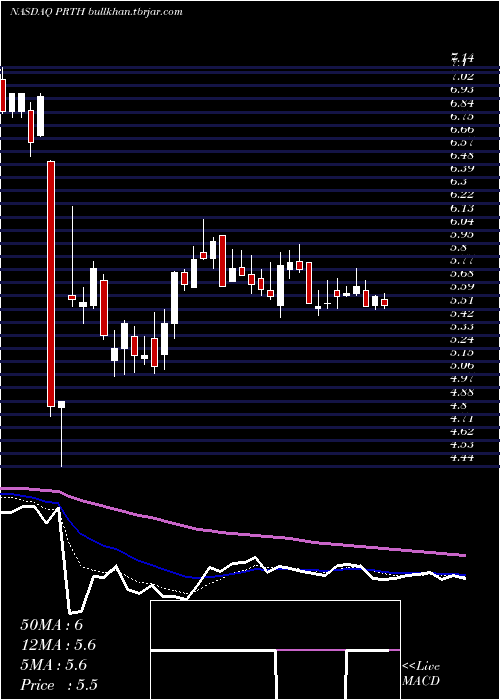Click the last red candlestick on chart

[384, 302]
